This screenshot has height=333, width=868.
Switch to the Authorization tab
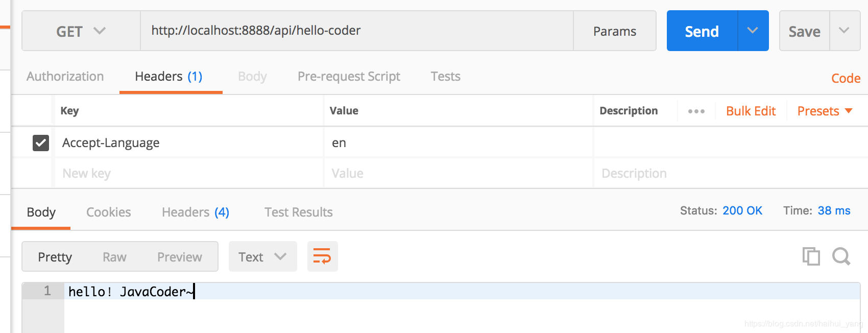(65, 77)
